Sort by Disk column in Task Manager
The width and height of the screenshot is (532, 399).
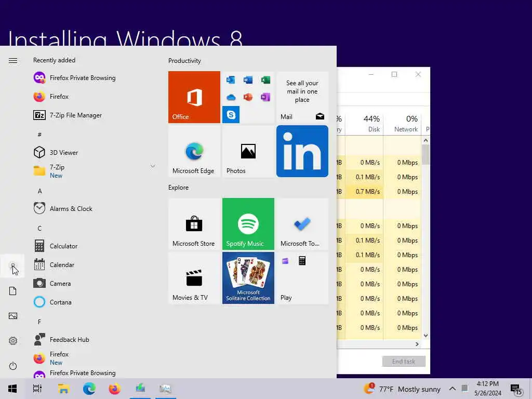point(365,124)
